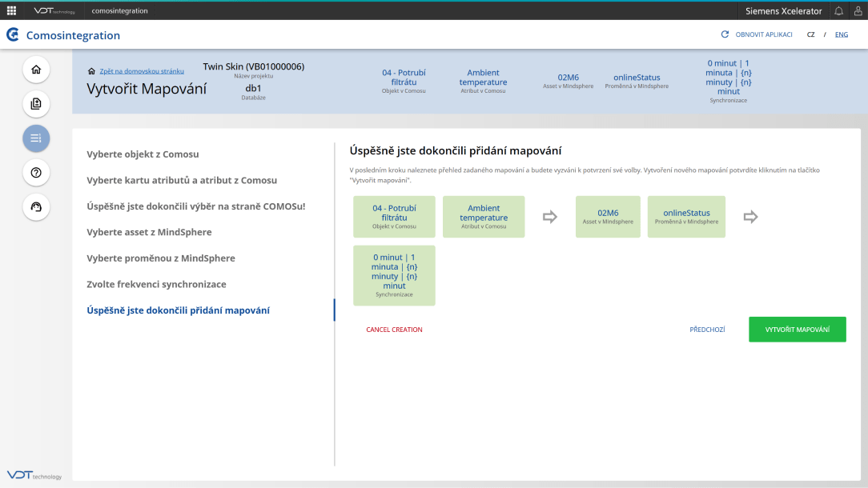
Task: Click Cancel Creation
Action: coord(394,330)
